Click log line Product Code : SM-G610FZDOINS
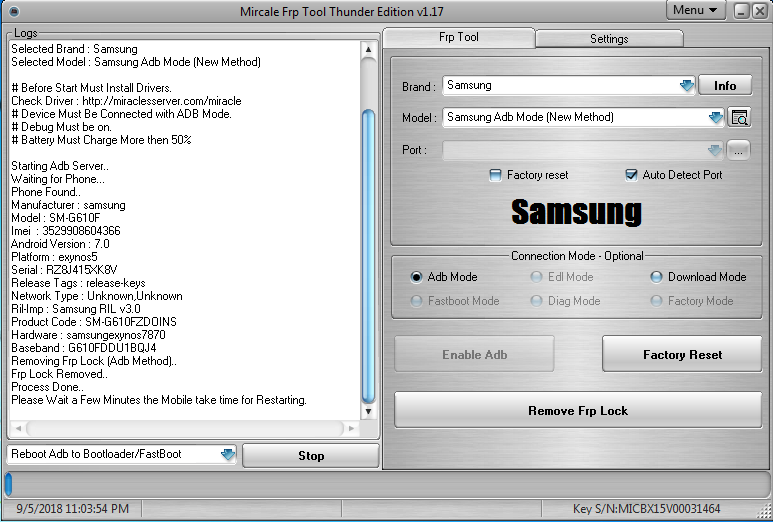 [94, 322]
